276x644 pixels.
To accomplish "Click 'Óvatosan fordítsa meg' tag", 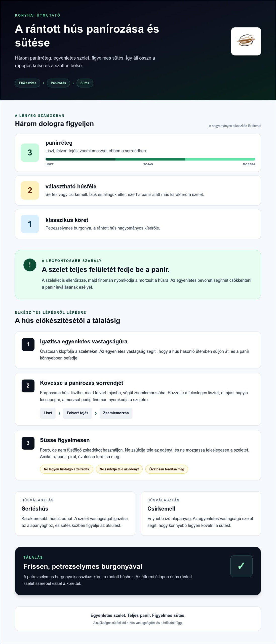I will [167, 469].
